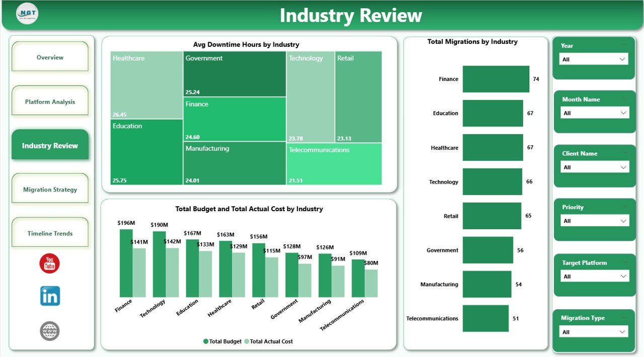The image size is (644, 357).
Task: Select the Healthcare segment in the treemap
Action: (x=145, y=83)
